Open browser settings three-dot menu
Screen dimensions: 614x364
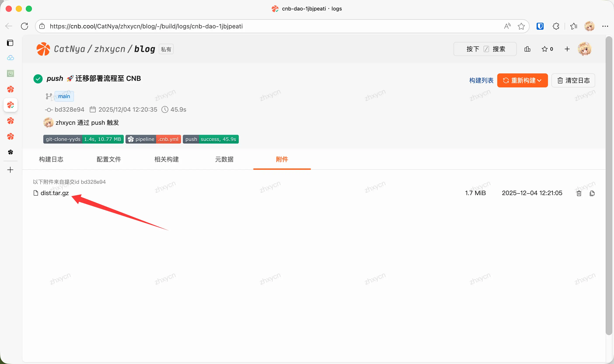pos(605,26)
